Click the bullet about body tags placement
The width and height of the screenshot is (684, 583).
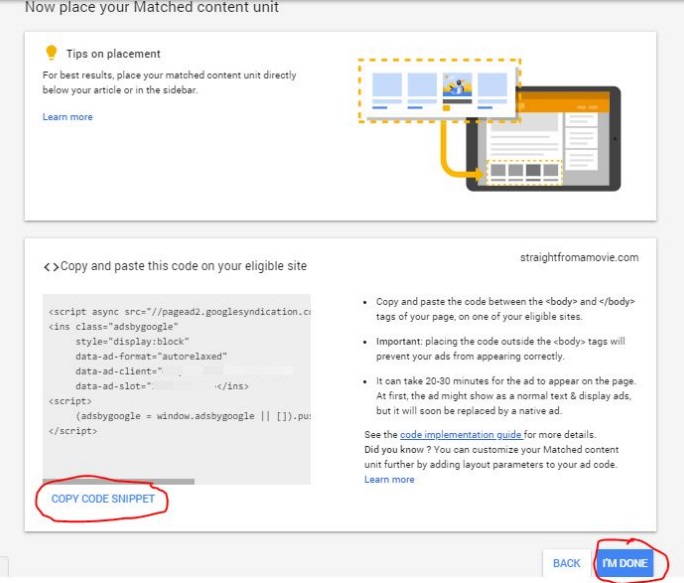click(505, 309)
